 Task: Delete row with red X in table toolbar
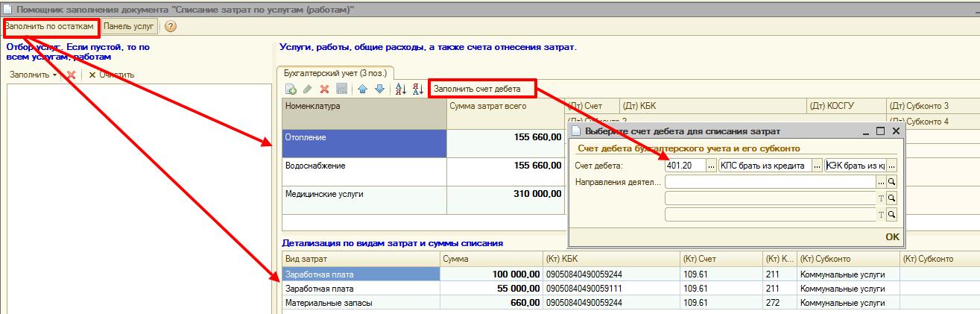point(324,89)
